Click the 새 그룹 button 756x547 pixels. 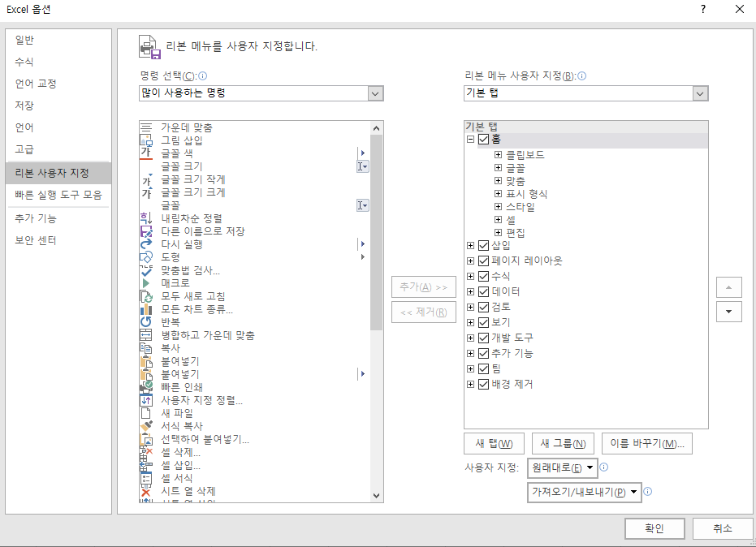click(563, 443)
